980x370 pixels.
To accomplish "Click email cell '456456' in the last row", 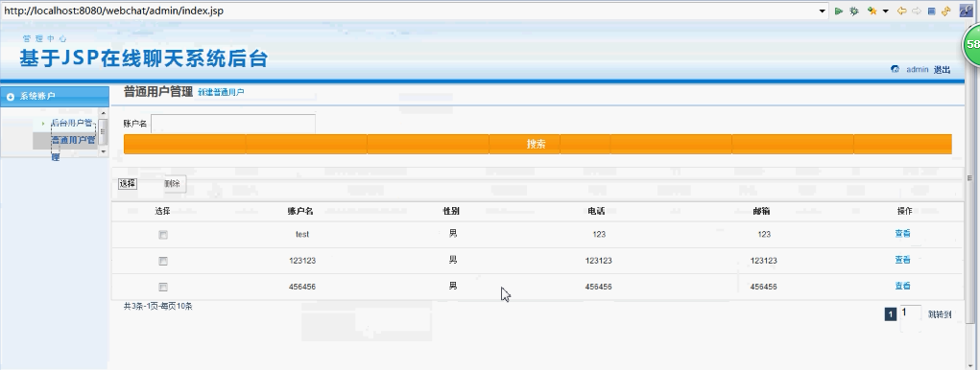I will click(764, 287).
